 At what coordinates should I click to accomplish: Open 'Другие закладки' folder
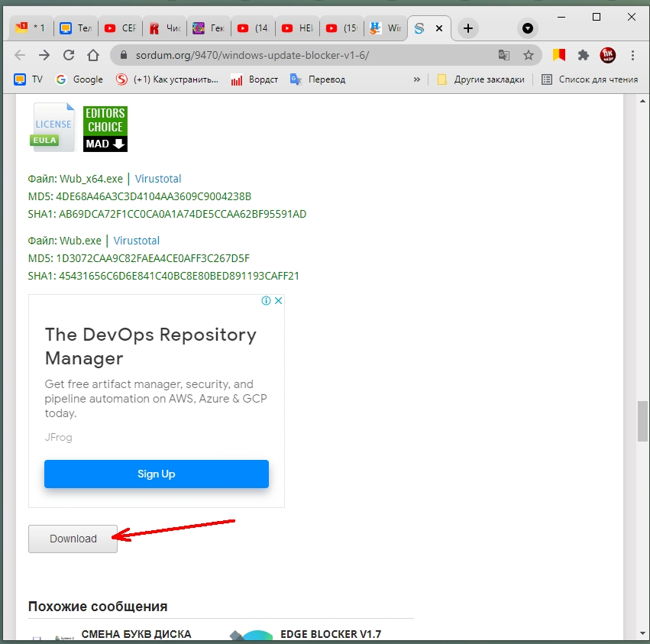coord(481,79)
